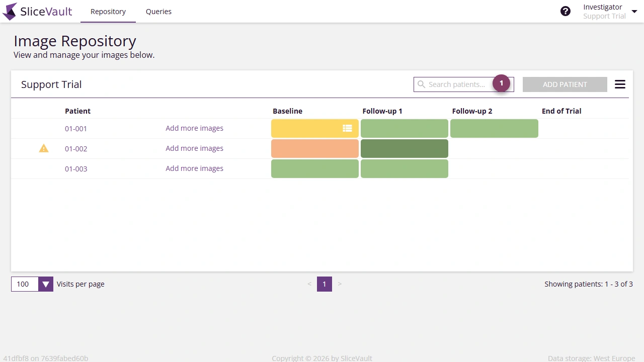
Task: Open the hamburger menu beside ADD PATIENT
Action: (620, 84)
